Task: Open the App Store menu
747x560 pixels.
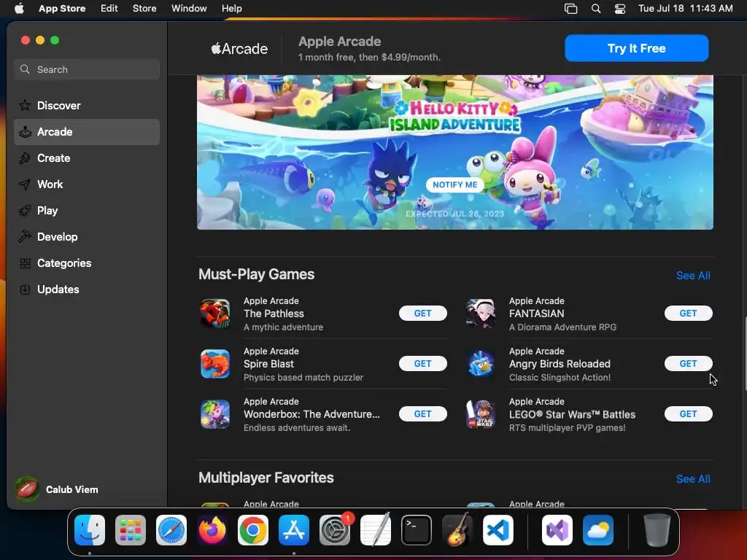Action: click(62, 9)
